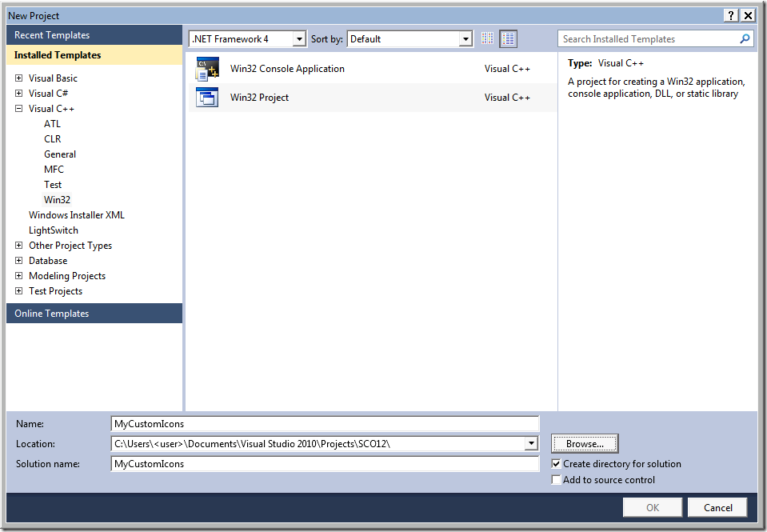Uncheck Create directory for solution
This screenshot has height=532, width=767.
coord(556,463)
